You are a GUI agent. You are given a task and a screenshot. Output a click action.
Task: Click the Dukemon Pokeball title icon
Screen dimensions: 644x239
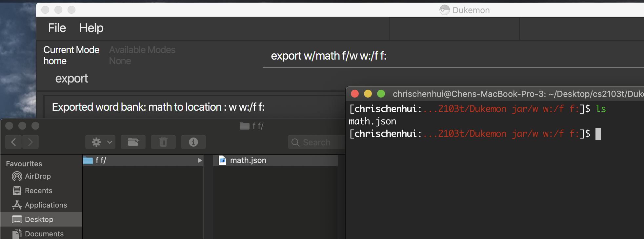[x=444, y=10]
